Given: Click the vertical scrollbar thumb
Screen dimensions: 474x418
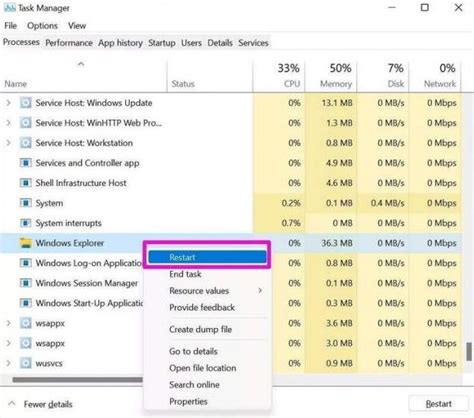Looking at the screenshot, I should (x=469, y=352).
